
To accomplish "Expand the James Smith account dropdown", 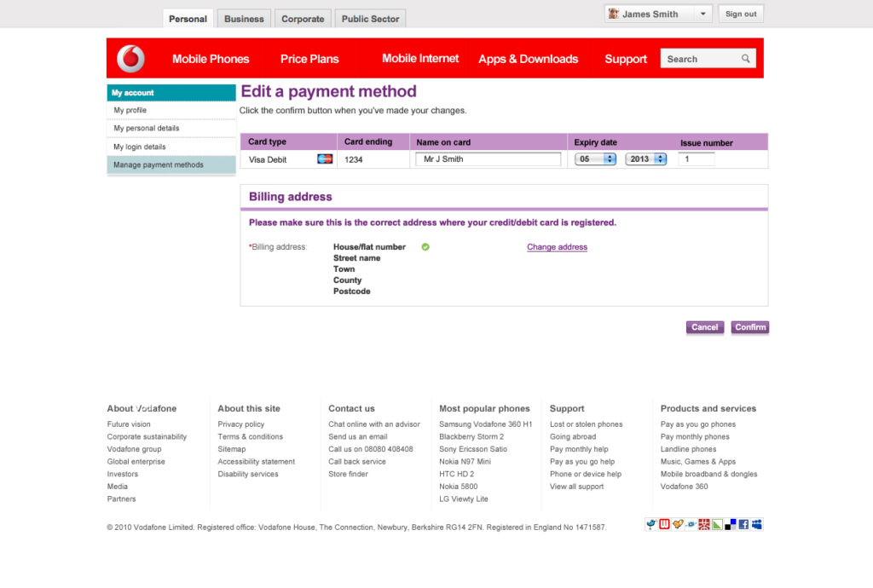I will (702, 14).
